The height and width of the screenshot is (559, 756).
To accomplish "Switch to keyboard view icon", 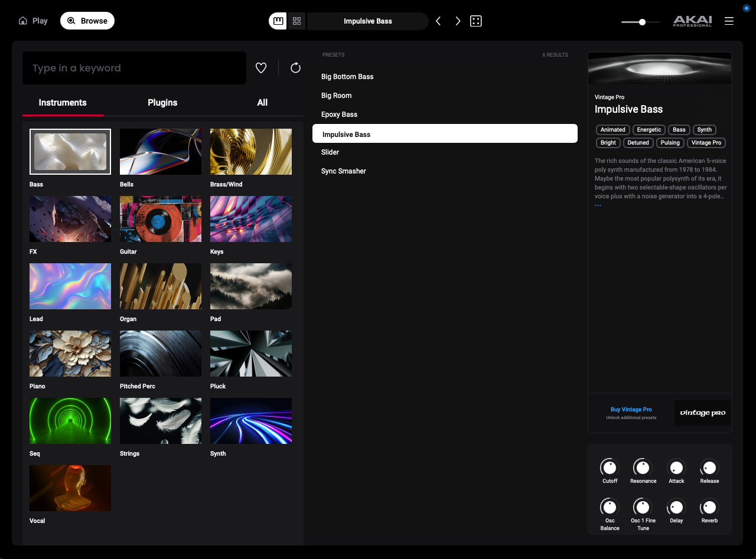I will point(278,21).
